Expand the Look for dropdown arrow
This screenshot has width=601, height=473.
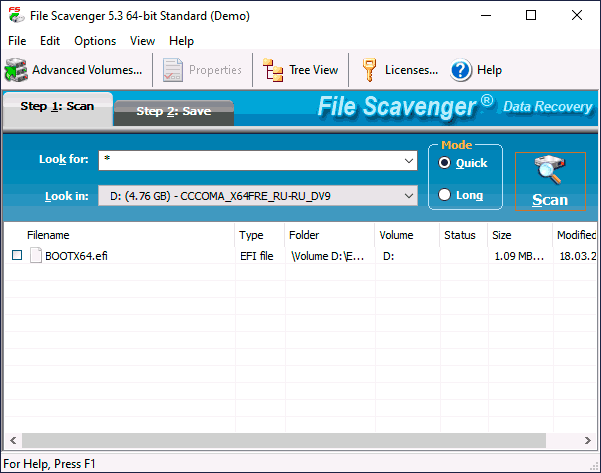409,161
